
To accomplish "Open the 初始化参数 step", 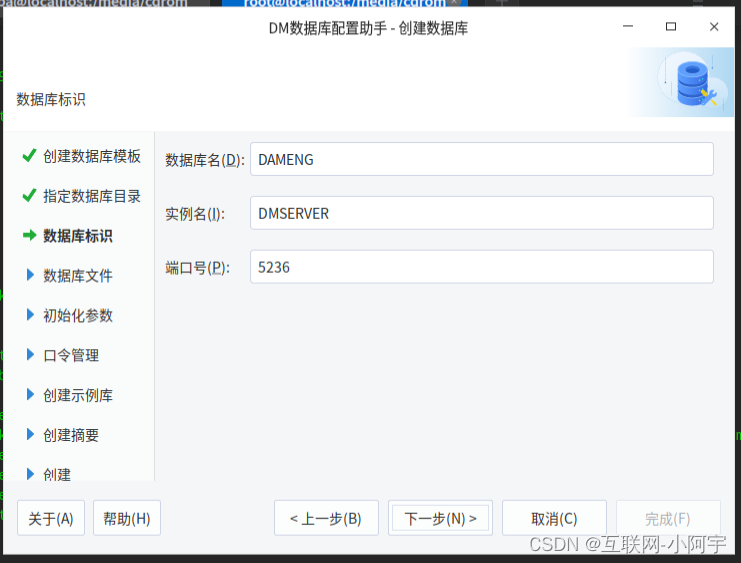I will point(78,315).
